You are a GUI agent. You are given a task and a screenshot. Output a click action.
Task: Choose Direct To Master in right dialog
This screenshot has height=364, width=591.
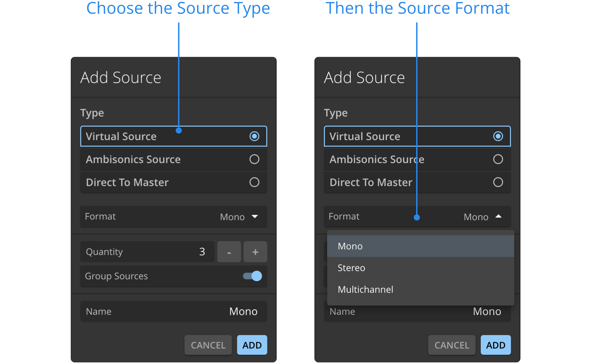(x=497, y=182)
